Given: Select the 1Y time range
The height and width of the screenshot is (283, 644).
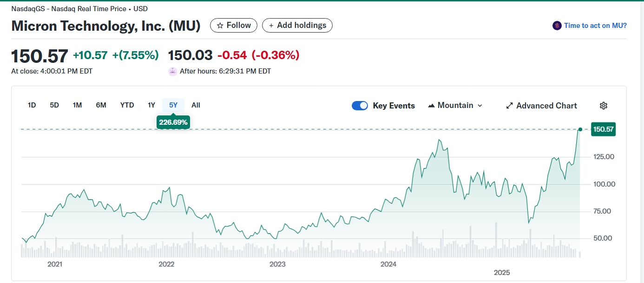Looking at the screenshot, I should [151, 105].
